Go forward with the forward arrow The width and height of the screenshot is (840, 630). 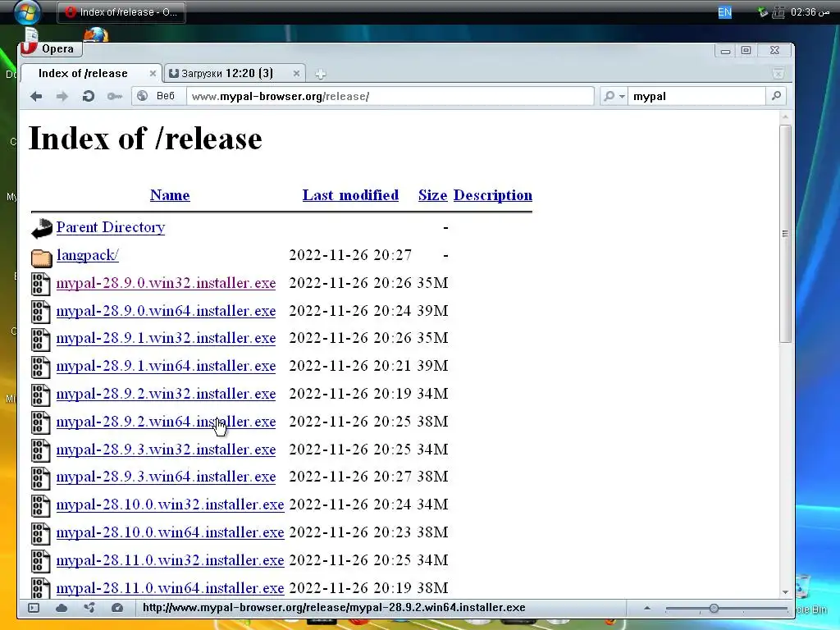[62, 97]
